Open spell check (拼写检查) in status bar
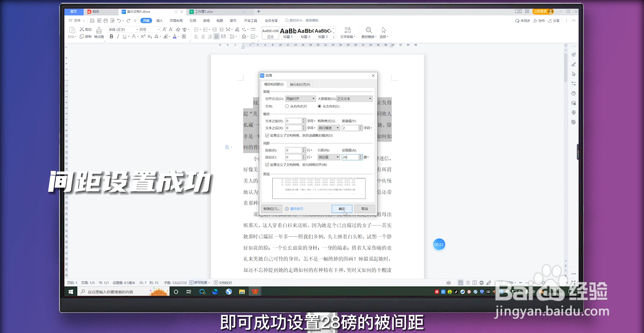Image resolution: width=644 pixels, height=333 pixels. point(200,282)
